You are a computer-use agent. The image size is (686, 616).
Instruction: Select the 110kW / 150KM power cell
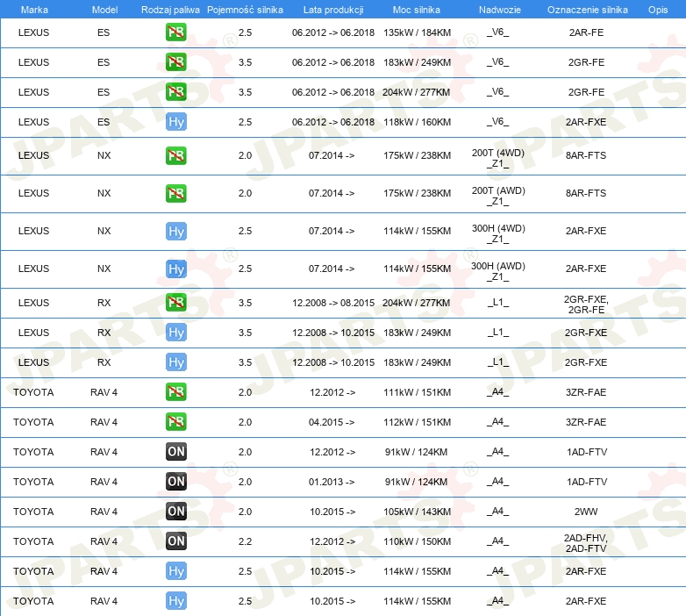pos(417,541)
